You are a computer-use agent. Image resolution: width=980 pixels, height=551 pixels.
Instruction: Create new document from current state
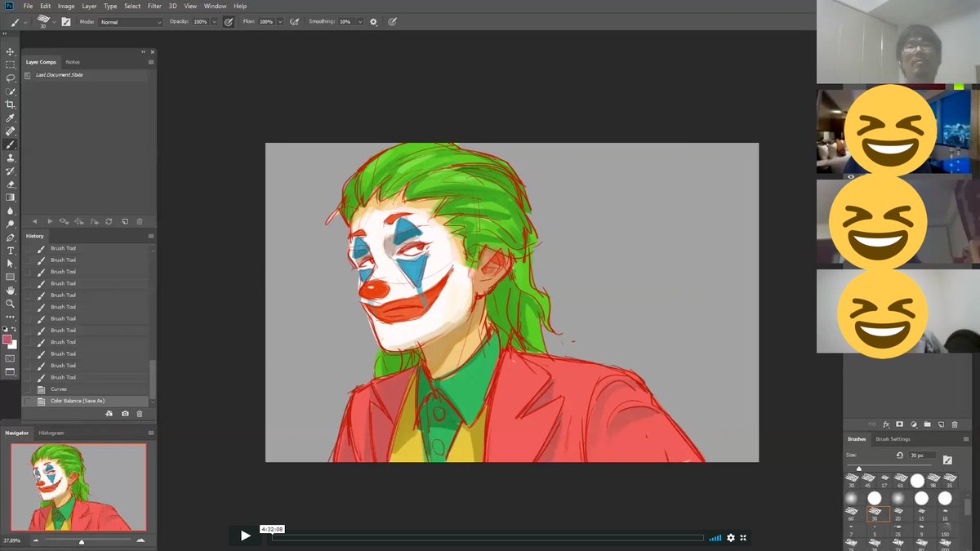click(x=109, y=414)
